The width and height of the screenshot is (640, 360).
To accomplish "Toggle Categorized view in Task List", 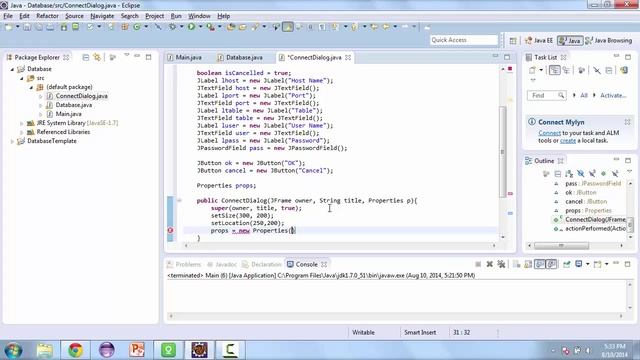I will 554,70.
